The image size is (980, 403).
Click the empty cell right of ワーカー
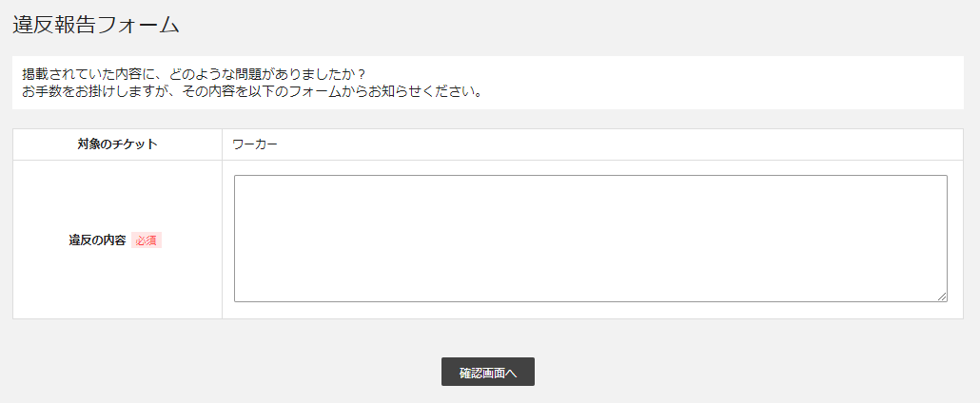(x=618, y=145)
